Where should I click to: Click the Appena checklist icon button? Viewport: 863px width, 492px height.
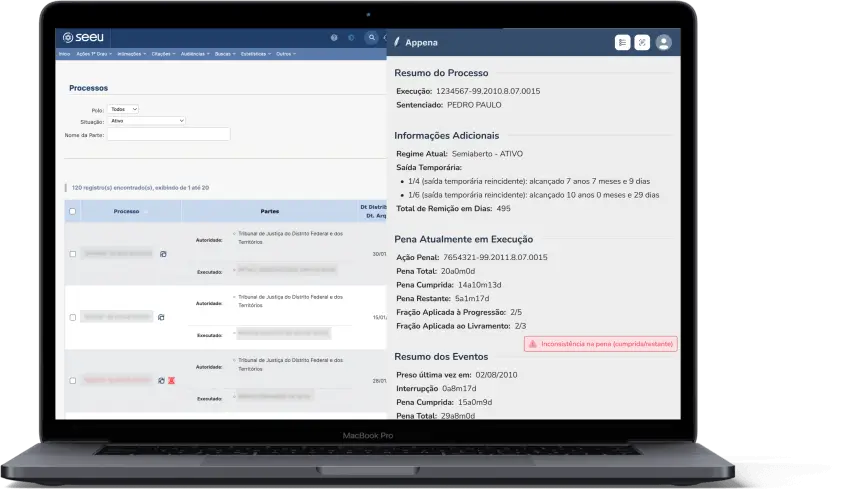click(623, 42)
